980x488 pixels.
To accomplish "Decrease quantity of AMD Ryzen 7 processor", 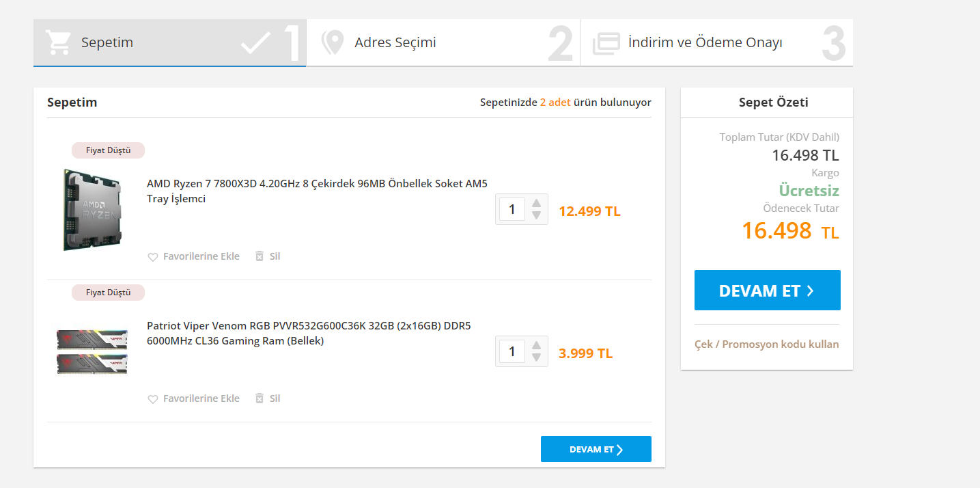I will pos(536,215).
